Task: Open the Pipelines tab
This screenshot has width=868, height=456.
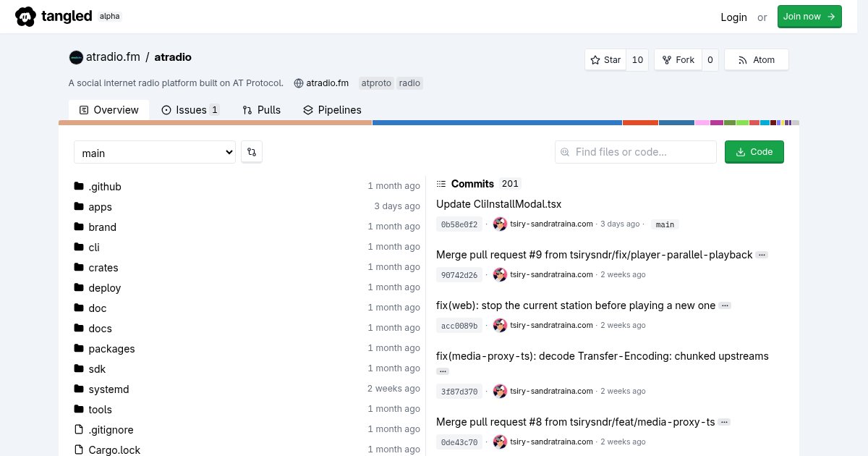Action: coord(332,110)
